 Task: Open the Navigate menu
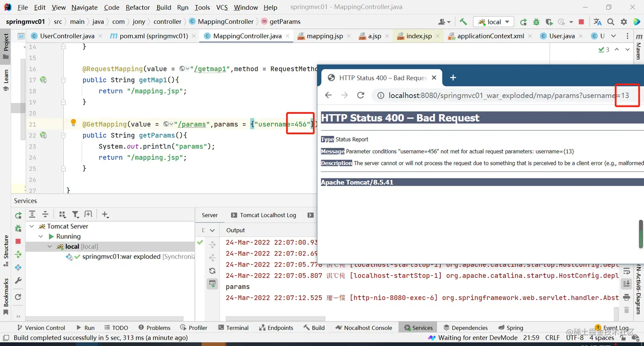click(84, 7)
